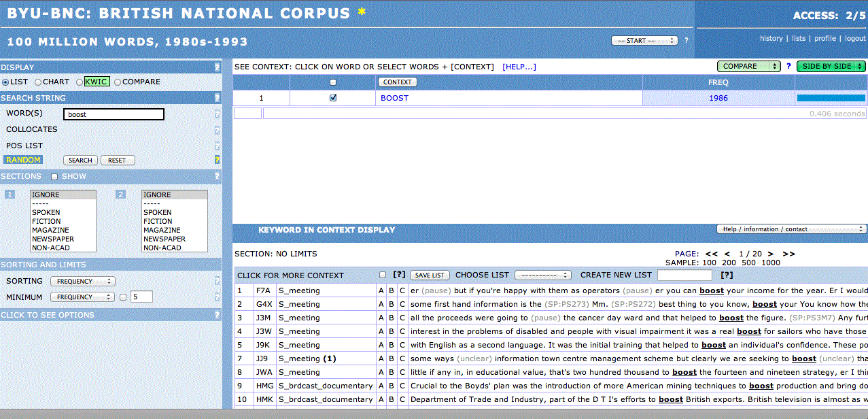Viewport: 868px width, 419px height.
Task: Set SAMPLE size to 1000
Action: pyautogui.click(x=771, y=263)
